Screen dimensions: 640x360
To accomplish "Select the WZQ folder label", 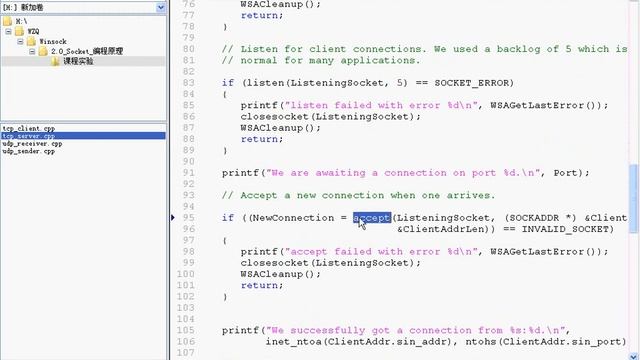I will [x=33, y=31].
